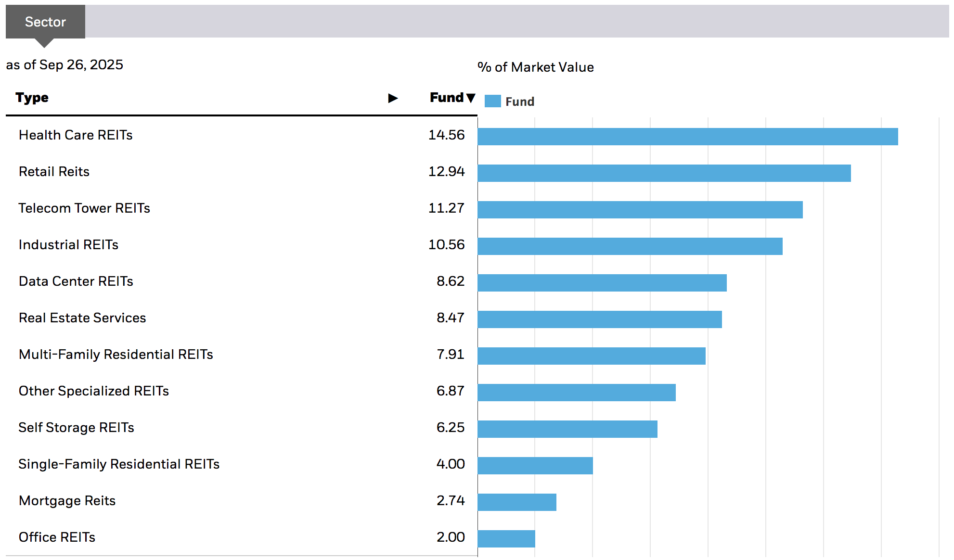Click the Self Storage REITs label
Viewport: 954px width, 560px height.
[x=76, y=428]
